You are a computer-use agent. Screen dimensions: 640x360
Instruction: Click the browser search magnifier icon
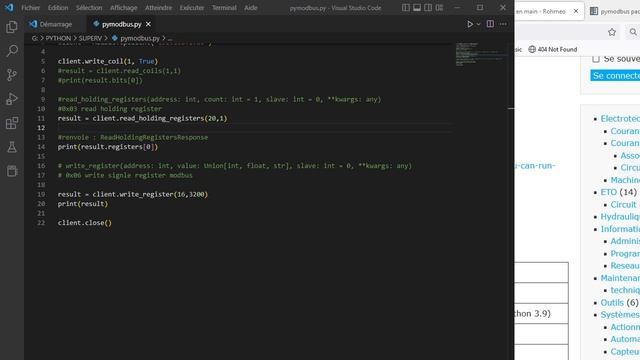[x=633, y=32]
